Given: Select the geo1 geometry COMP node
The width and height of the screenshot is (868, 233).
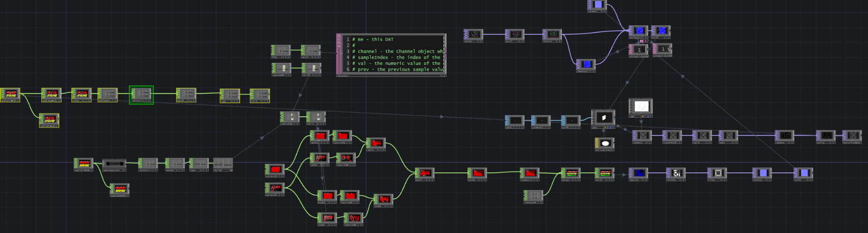Looking at the screenshot, I should pyautogui.click(x=603, y=119).
